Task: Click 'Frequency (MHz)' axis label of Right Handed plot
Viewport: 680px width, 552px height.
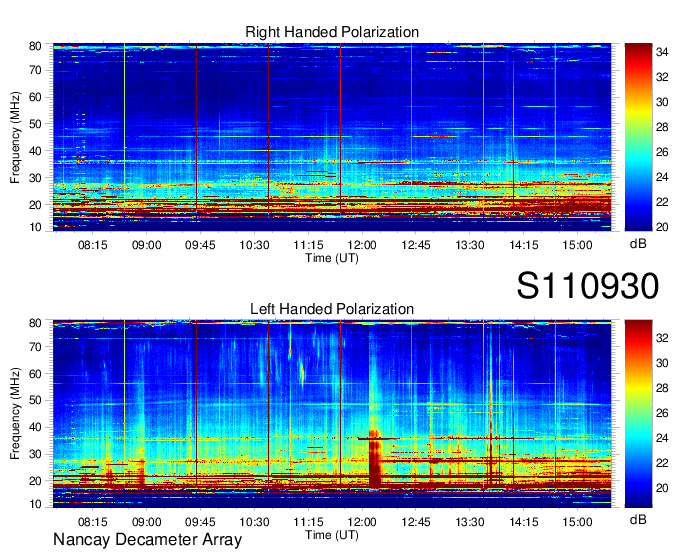Action: [15, 137]
